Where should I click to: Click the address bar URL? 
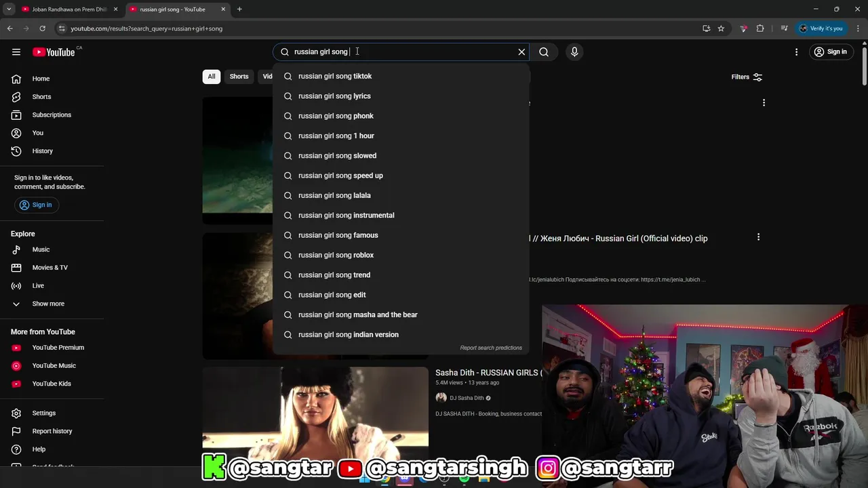(146, 28)
